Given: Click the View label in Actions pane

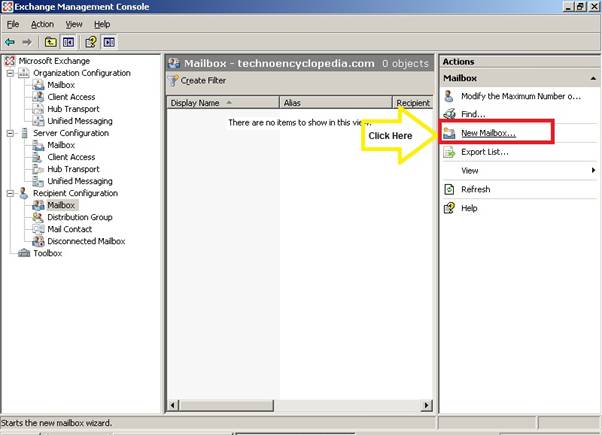Looking at the screenshot, I should pyautogui.click(x=470, y=170).
